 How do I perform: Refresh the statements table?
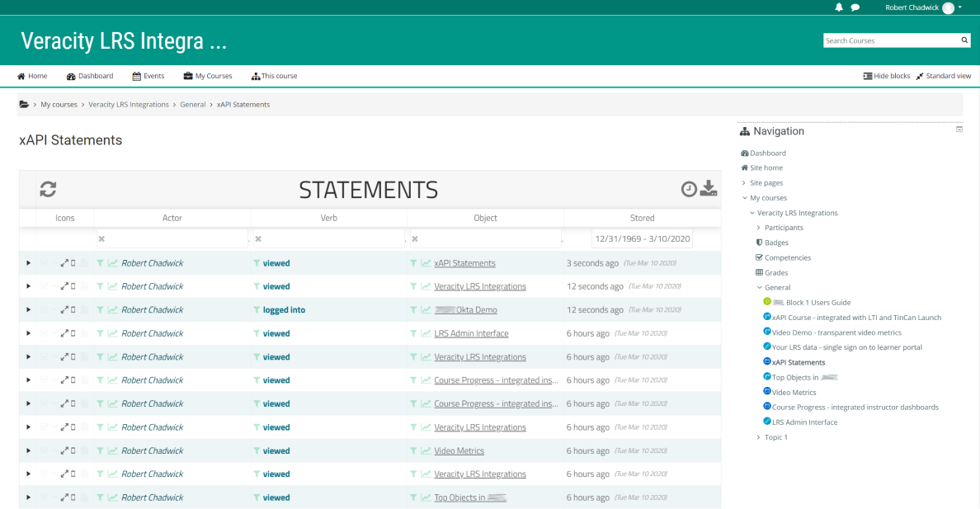pos(47,188)
